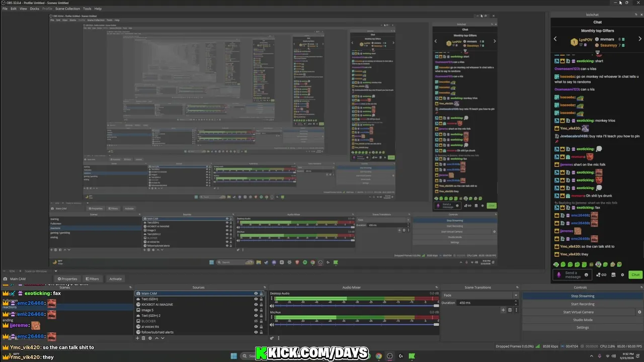Image resolution: width=644 pixels, height=362 pixels.
Task: Remove transition with trash icon
Action: (x=510, y=310)
